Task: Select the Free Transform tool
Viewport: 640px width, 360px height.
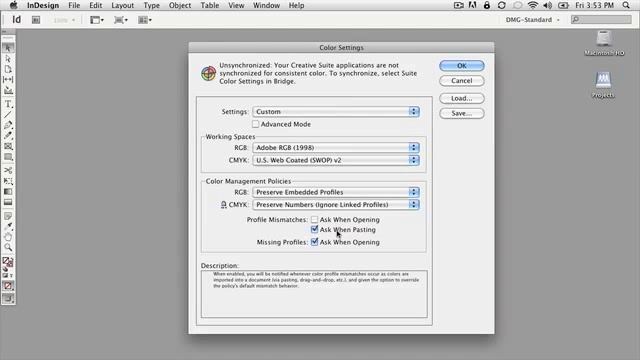Action: 8,181
